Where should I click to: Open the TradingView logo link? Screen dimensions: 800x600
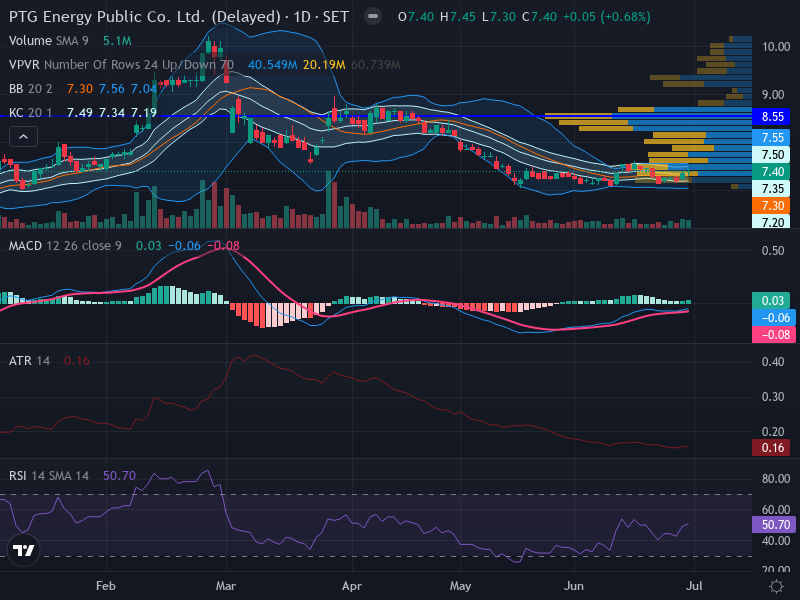23,550
